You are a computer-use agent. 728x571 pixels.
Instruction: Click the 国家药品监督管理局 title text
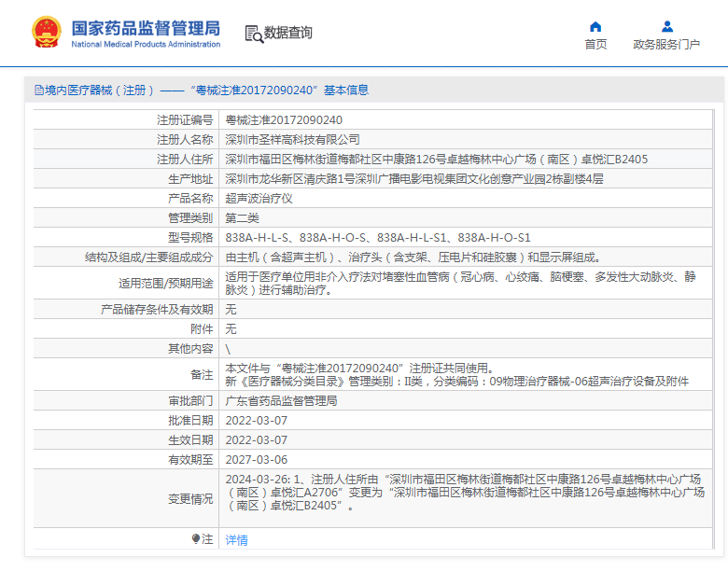point(147,27)
